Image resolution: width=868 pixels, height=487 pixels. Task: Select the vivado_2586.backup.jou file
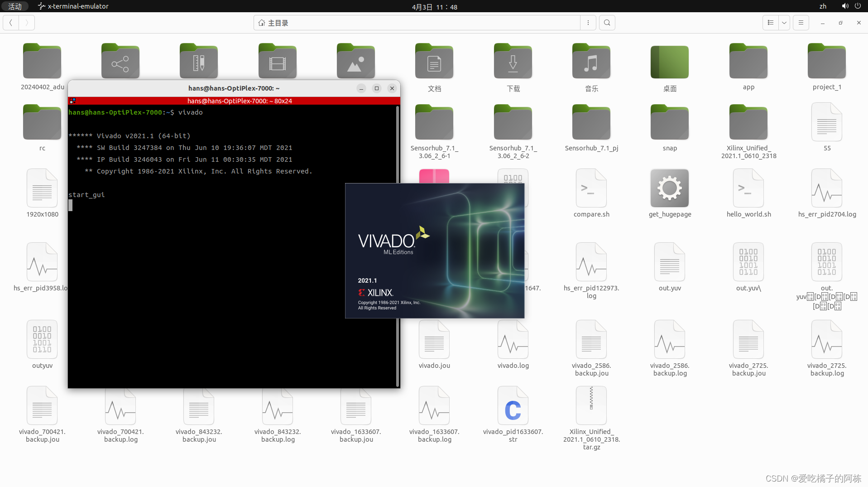[x=591, y=339]
